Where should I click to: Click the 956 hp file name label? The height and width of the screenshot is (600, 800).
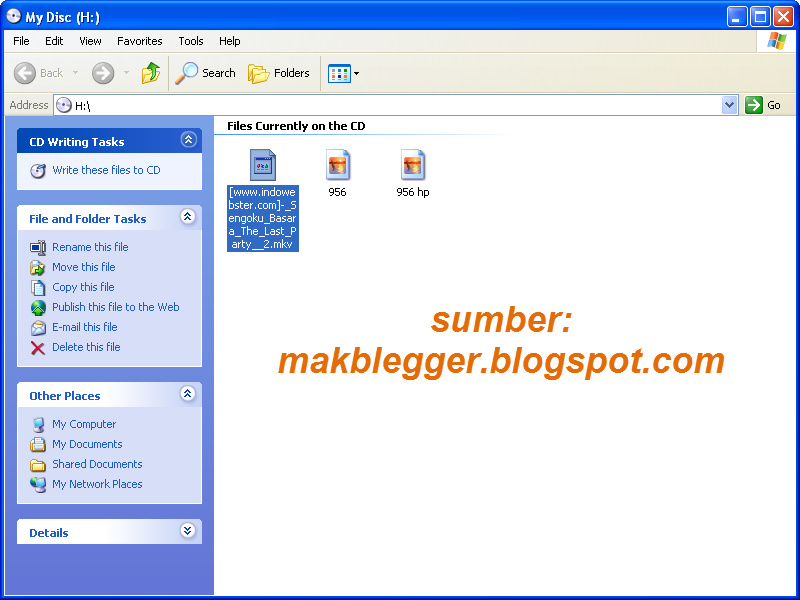pos(413,192)
